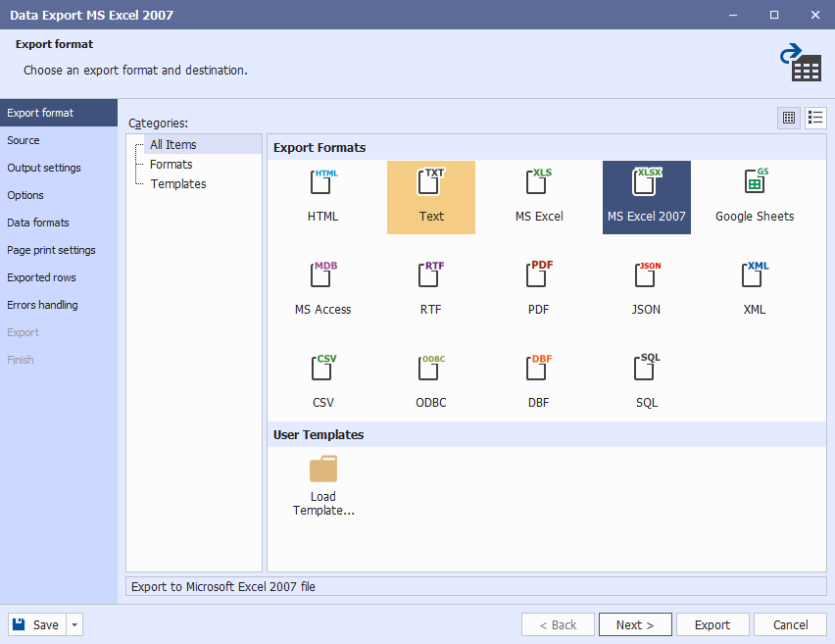Maximize the Data Export window
The image size is (835, 644).
click(x=774, y=15)
